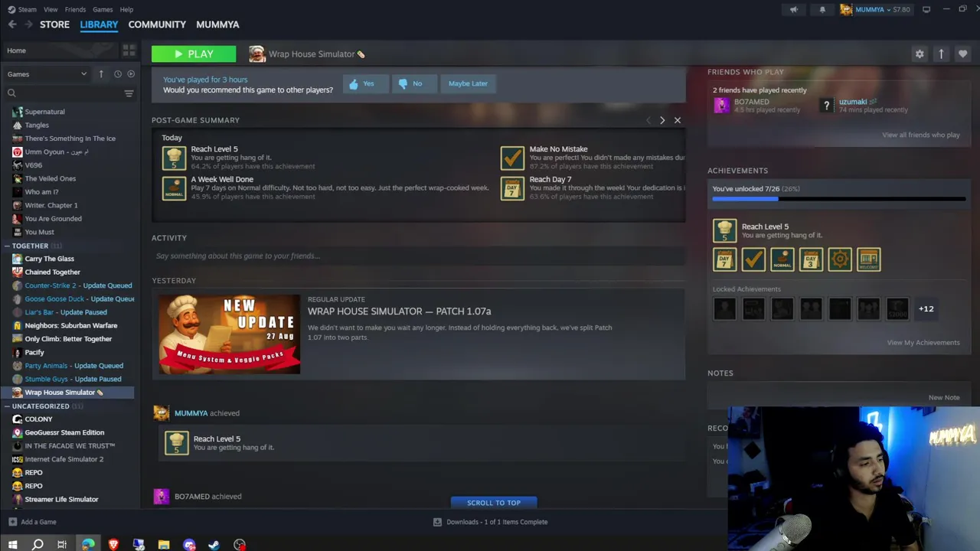The image size is (980, 551).
Task: Click the Day 7 unlocked achievement icon
Action: pyautogui.click(x=724, y=259)
